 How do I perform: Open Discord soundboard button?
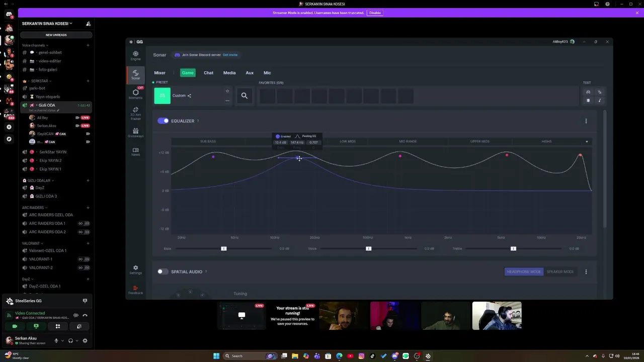[x=79, y=326]
